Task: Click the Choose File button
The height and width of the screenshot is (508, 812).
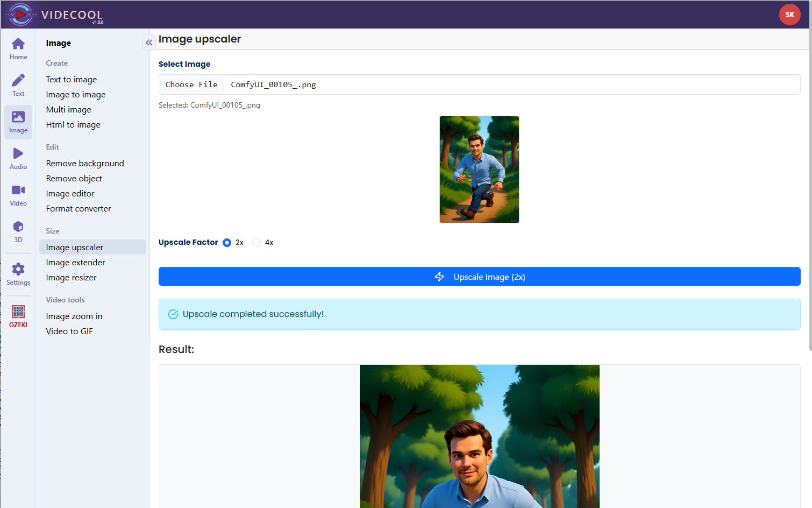Action: tap(191, 84)
